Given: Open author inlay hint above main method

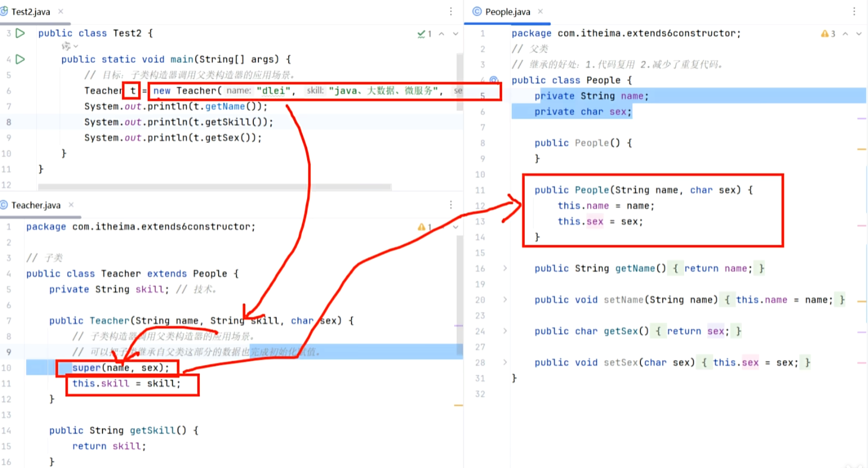Looking at the screenshot, I should tap(70, 46).
